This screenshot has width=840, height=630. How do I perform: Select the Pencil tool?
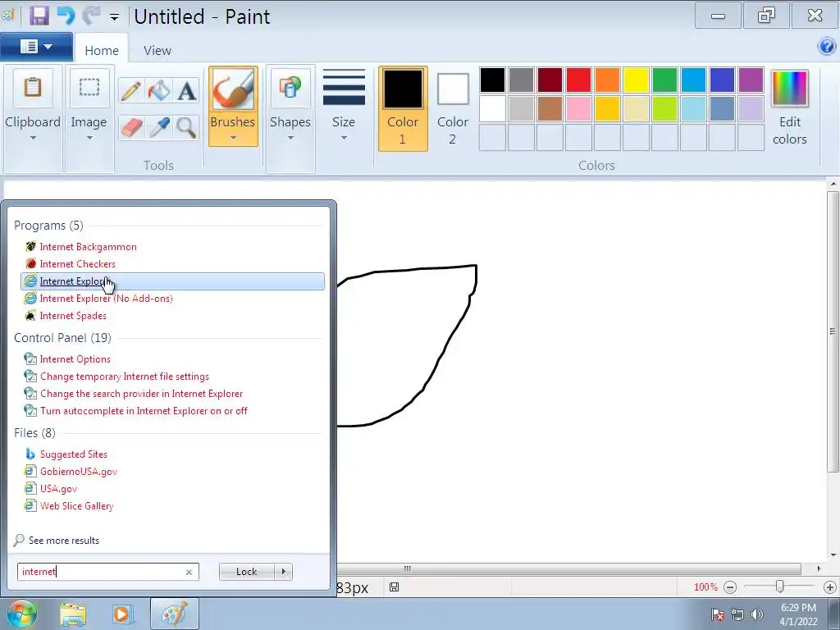coord(131,90)
